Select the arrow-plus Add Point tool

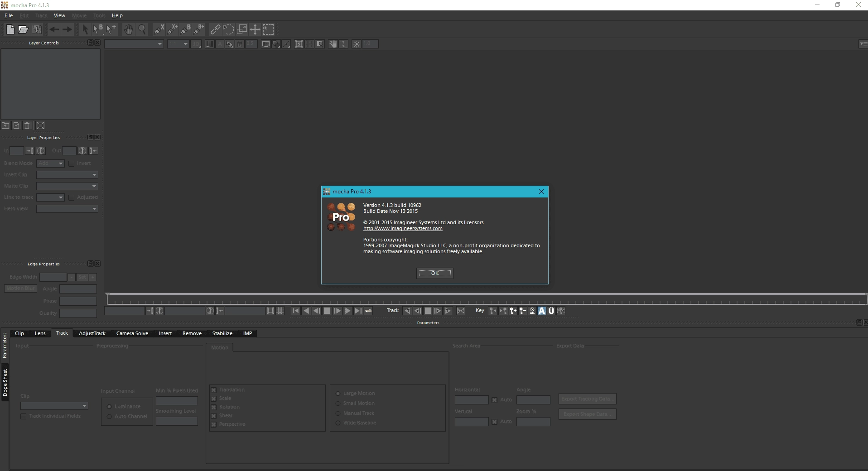click(x=111, y=29)
